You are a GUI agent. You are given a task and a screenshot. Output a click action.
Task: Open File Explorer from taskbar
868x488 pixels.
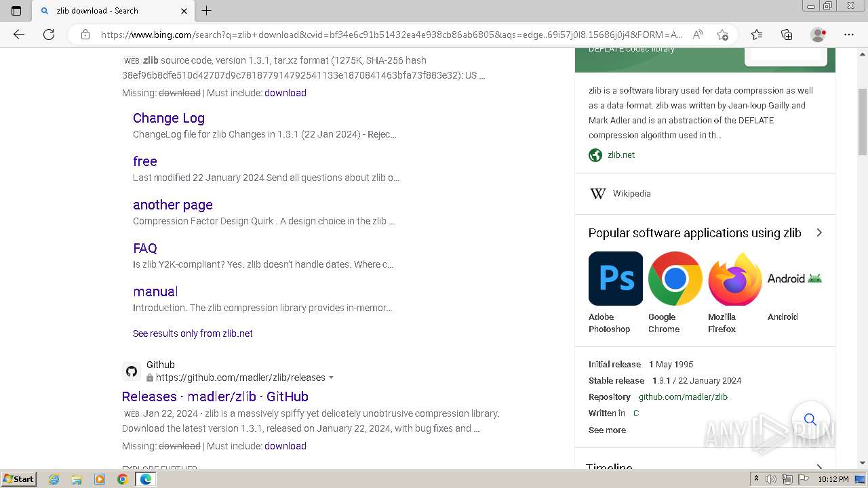pos(77,479)
